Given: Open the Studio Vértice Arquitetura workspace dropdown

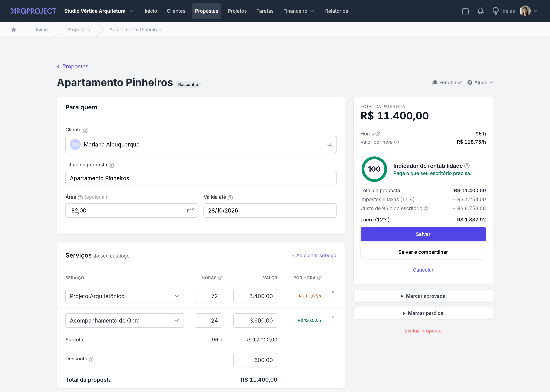Looking at the screenshot, I should coord(99,11).
